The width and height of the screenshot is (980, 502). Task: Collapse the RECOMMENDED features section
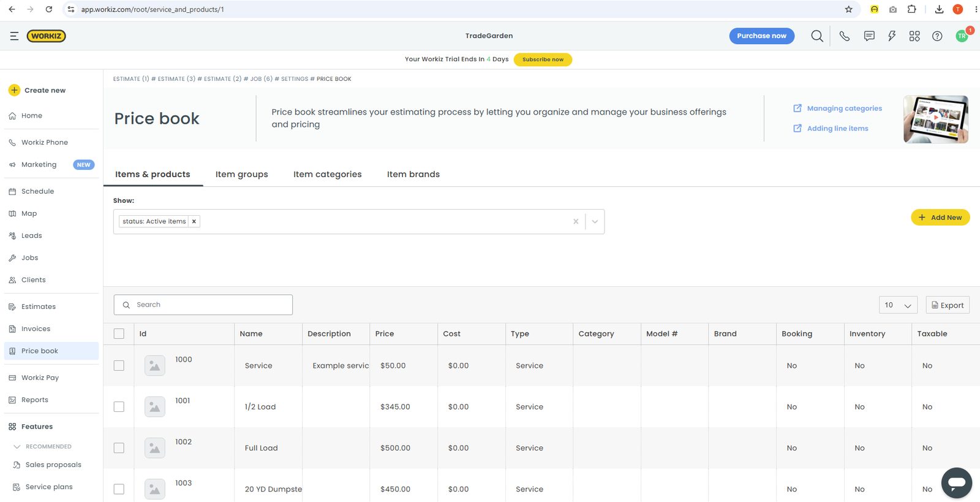coord(17,447)
